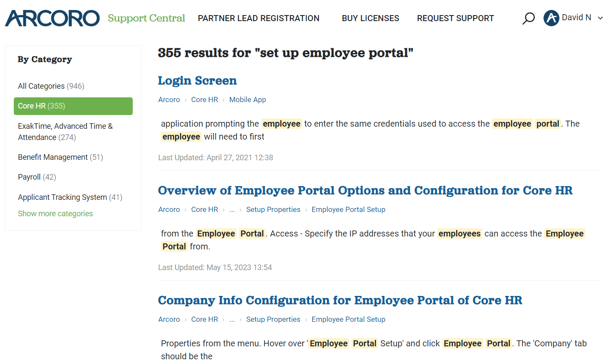Click Setup Properties breadcrumb under Overview article

click(273, 209)
